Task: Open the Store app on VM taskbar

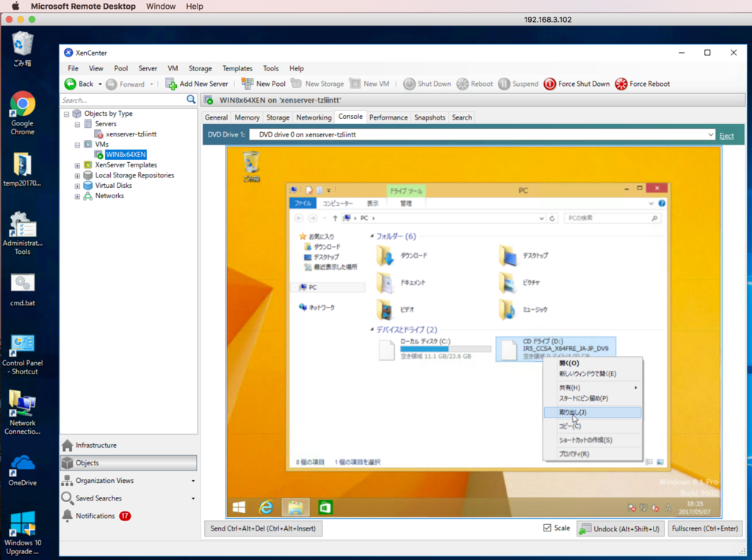Action: pyautogui.click(x=325, y=506)
